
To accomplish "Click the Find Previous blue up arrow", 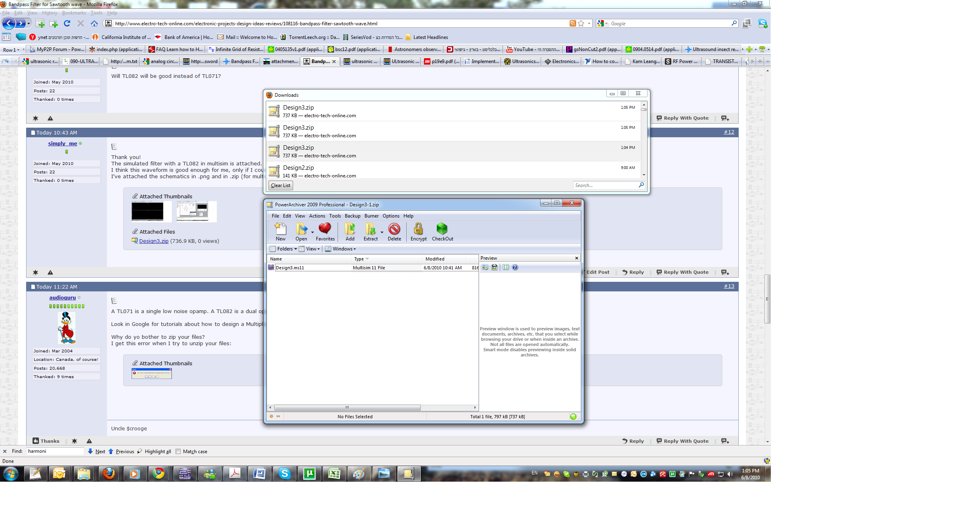I will tap(111, 451).
